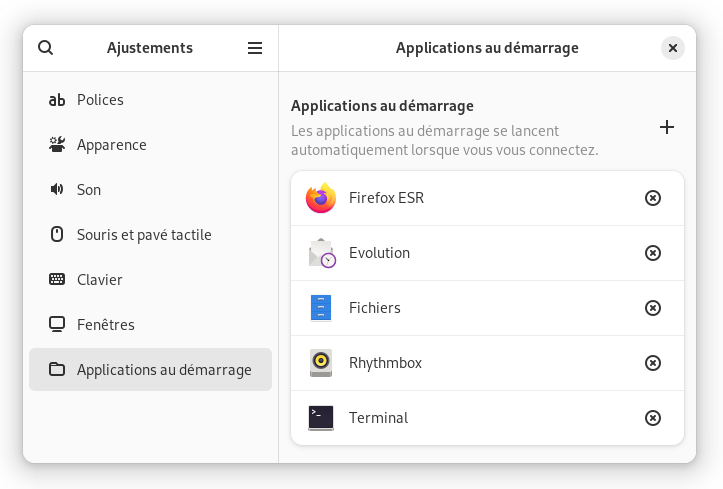Select Applications au démarrage in sidebar
The width and height of the screenshot is (723, 489).
coord(150,370)
